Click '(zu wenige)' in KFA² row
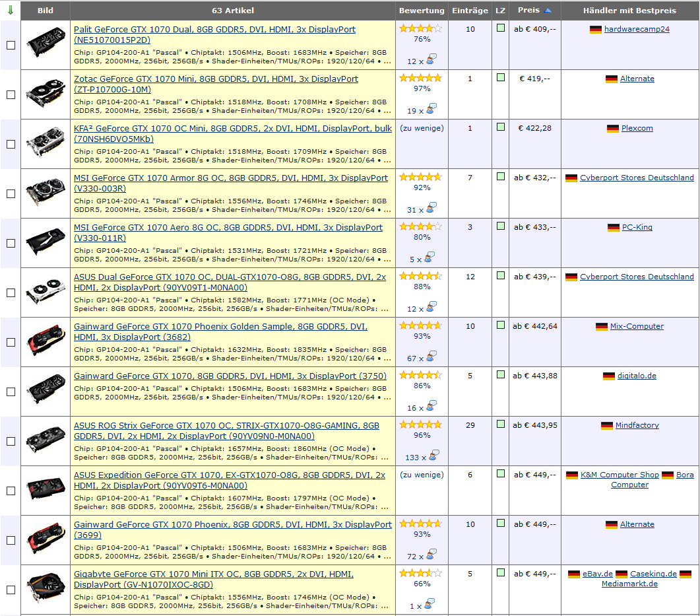This screenshot has height=616, width=700. pyautogui.click(x=422, y=128)
